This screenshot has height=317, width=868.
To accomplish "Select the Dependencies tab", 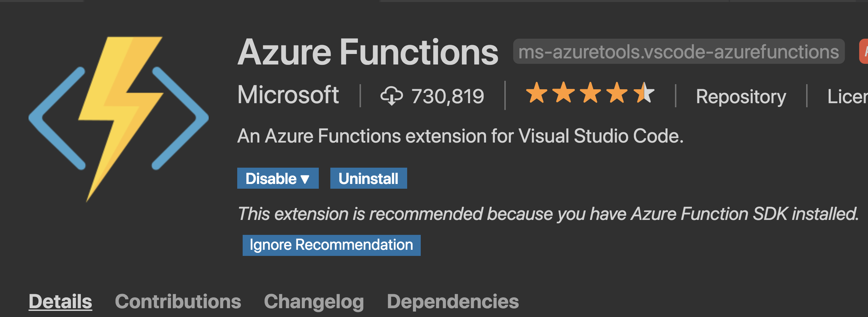I will coord(453,301).
